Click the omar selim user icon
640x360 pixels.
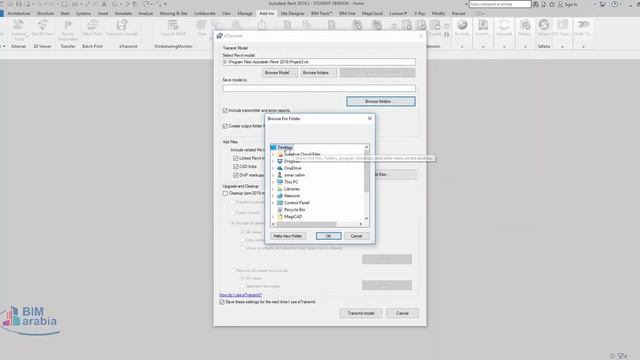point(280,175)
